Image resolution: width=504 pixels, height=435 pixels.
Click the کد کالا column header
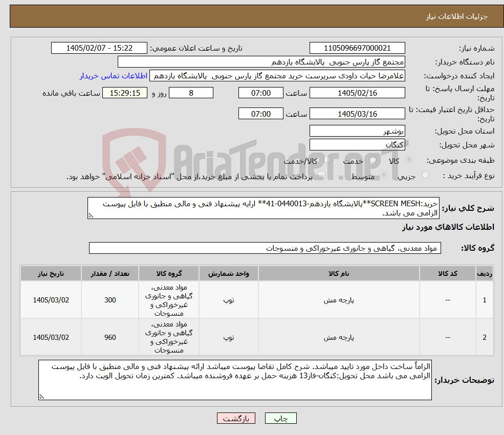(x=447, y=274)
